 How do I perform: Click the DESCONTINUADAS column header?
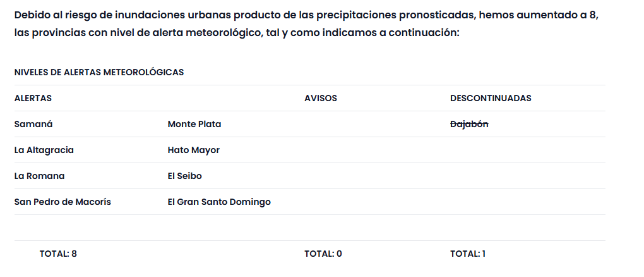point(491,99)
